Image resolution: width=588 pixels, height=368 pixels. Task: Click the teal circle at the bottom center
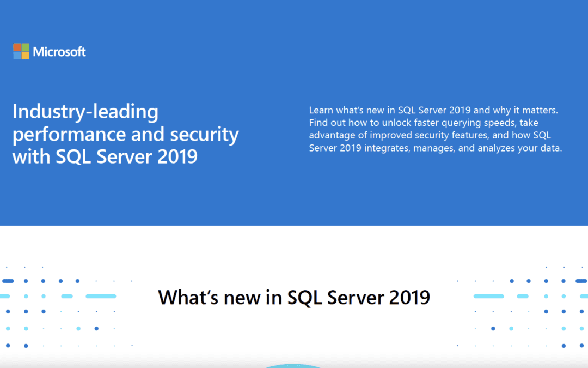coord(294,366)
